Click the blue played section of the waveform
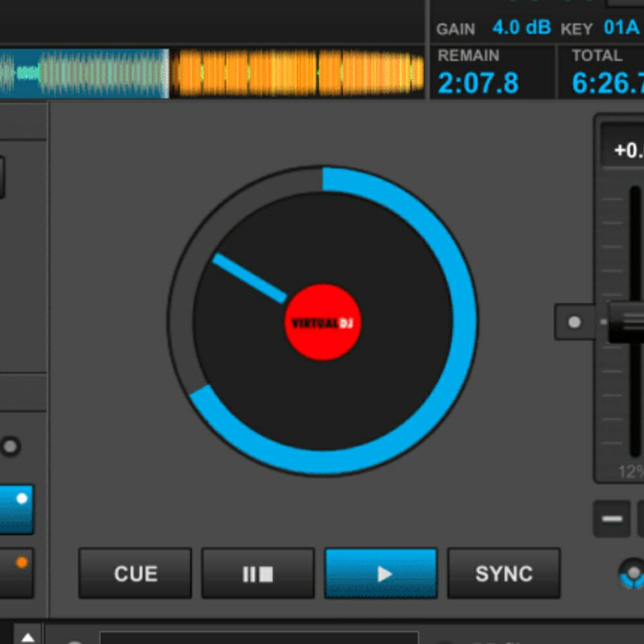This screenshot has width=644, height=644. coord(84,73)
